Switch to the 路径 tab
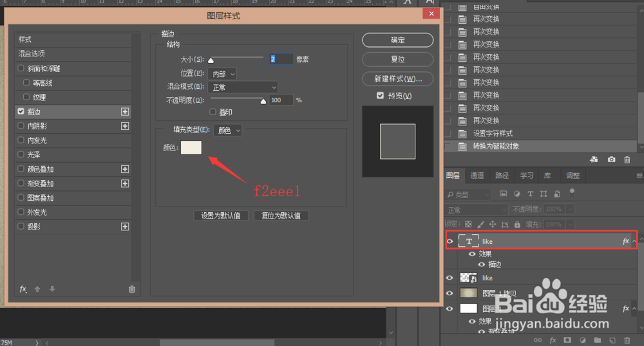The height and width of the screenshot is (346, 644). coord(502,176)
